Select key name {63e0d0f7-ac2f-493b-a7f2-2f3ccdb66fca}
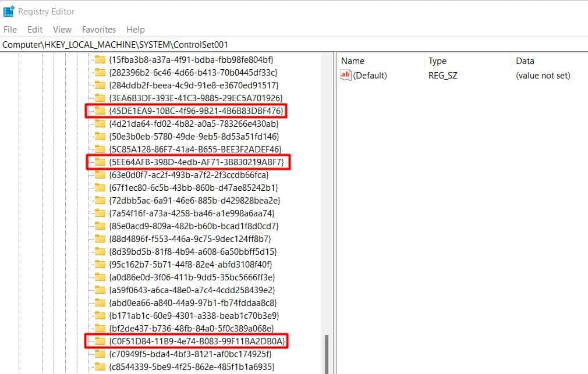This screenshot has height=374, width=588. tap(189, 174)
